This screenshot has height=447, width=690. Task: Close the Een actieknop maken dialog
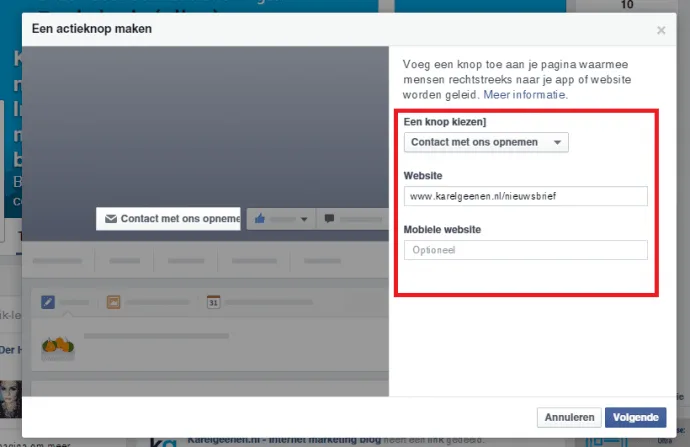tap(661, 30)
